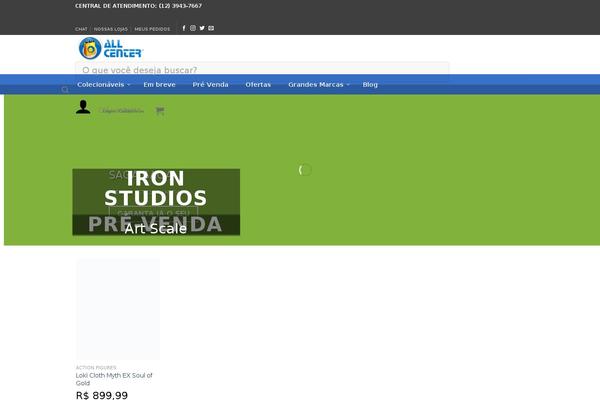Viewport: 600px width, 400px height.
Task: Click the 'O que você deseja buscar?' search field
Action: pyautogui.click(x=262, y=70)
